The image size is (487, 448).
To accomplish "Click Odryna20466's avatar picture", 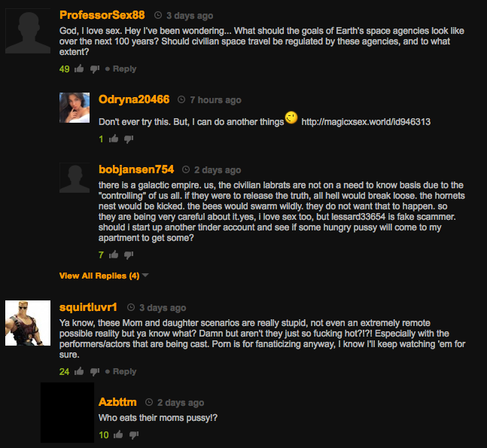I will coord(75,108).
